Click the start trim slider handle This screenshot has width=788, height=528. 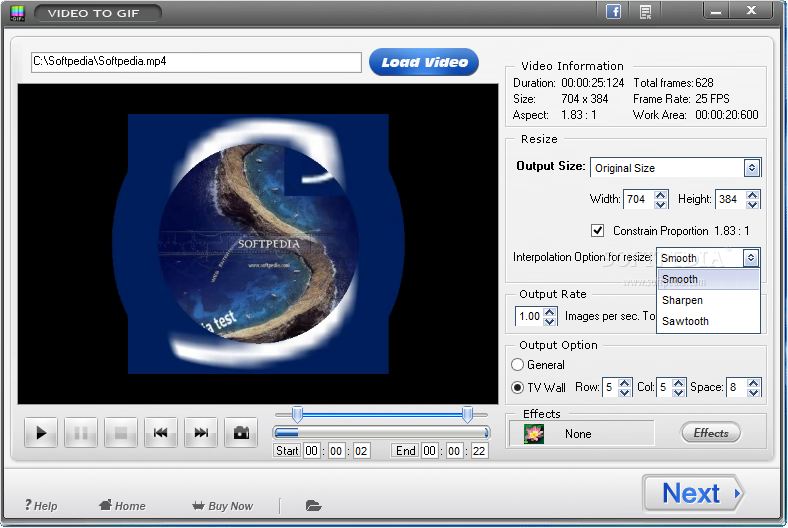tap(297, 414)
